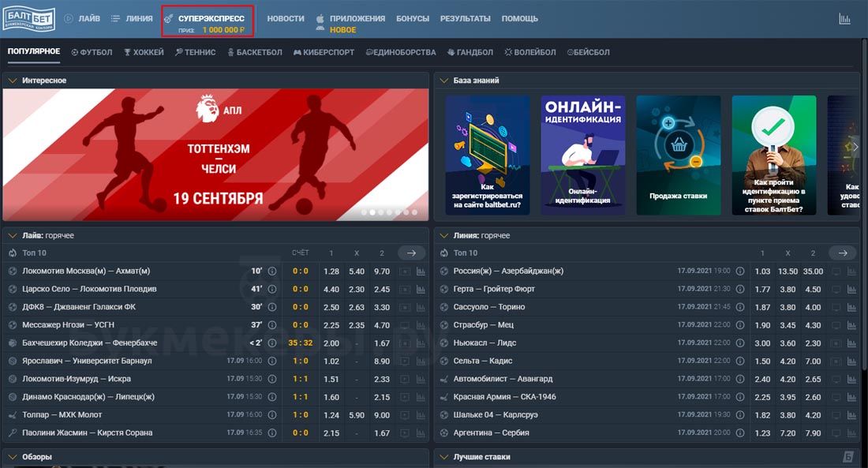Open the BaltBet logo home link
The image size is (868, 468).
point(28,18)
